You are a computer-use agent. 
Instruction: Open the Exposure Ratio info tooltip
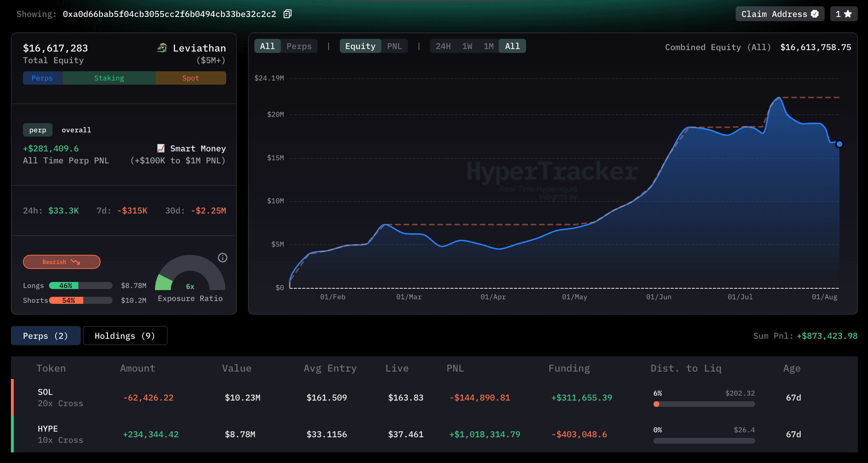point(222,258)
